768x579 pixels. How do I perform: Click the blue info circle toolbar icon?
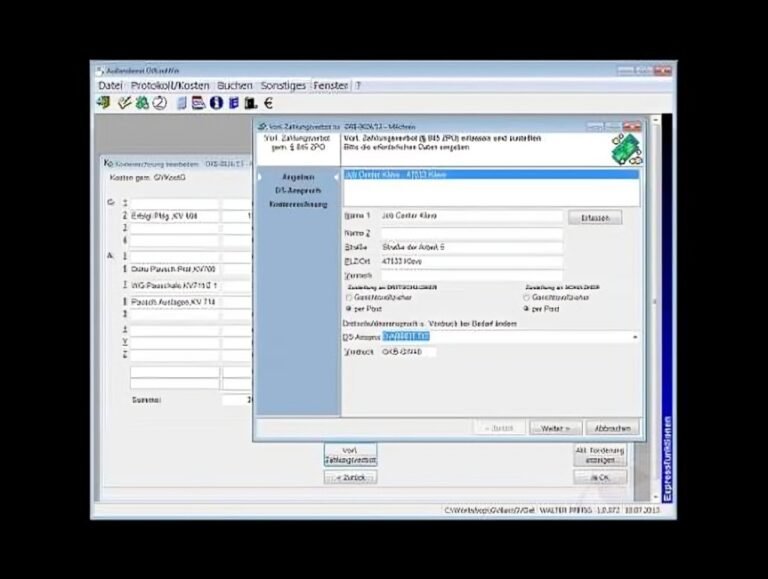pos(216,103)
